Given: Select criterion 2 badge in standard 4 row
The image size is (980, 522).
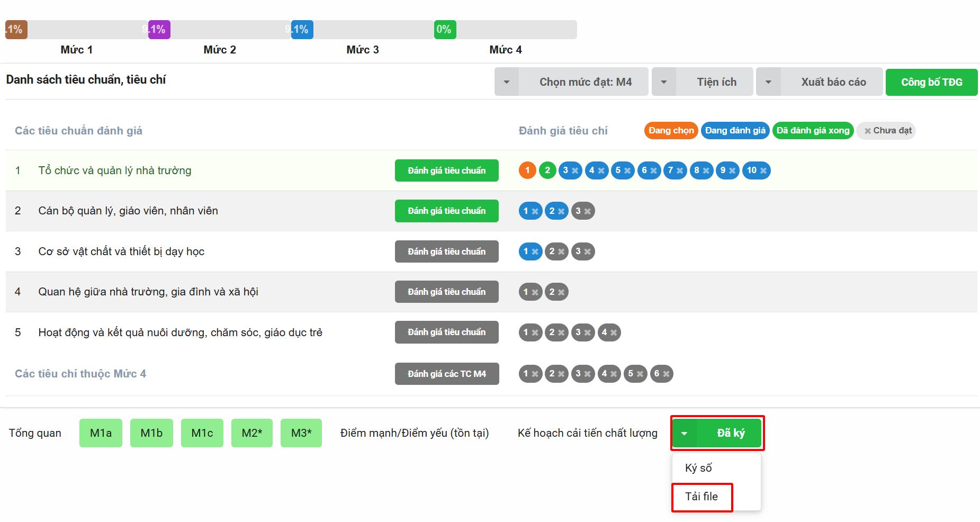Looking at the screenshot, I should pos(556,292).
